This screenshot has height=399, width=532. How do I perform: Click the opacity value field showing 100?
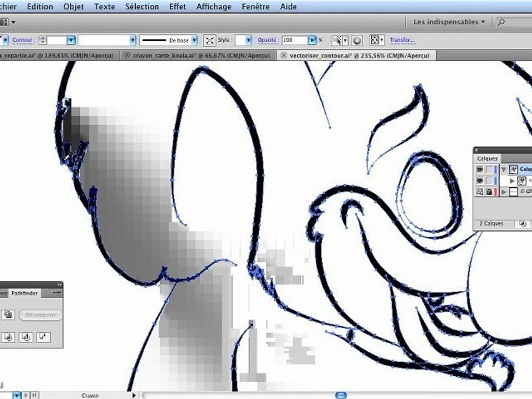click(x=294, y=40)
